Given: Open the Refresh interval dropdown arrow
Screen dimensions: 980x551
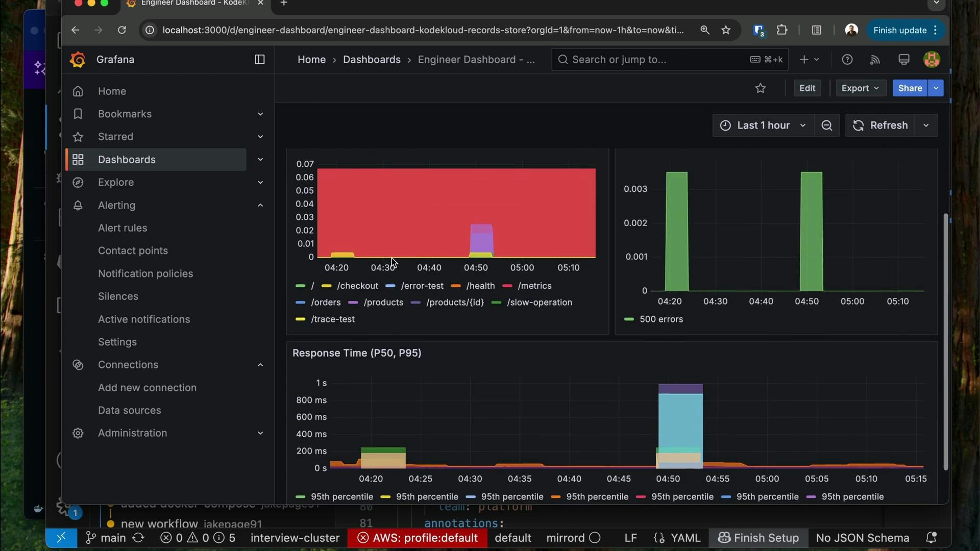Looking at the screenshot, I should tap(925, 125).
